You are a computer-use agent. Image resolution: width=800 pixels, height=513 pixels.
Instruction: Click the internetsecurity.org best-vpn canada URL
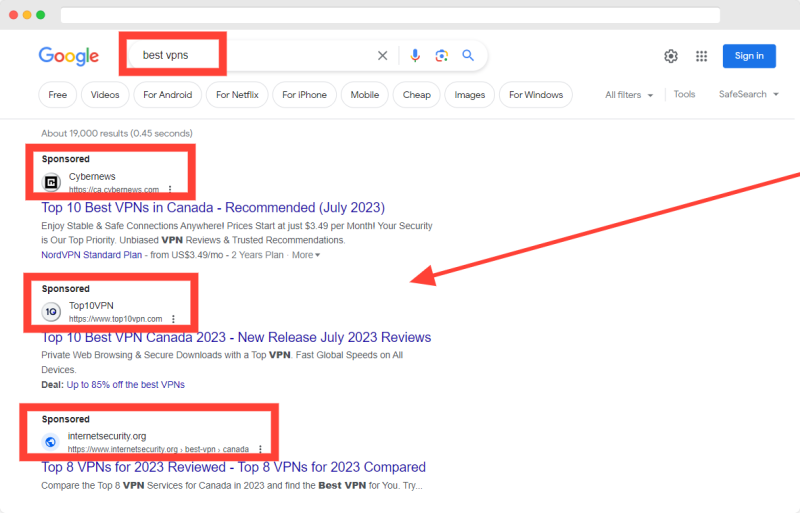coord(158,449)
